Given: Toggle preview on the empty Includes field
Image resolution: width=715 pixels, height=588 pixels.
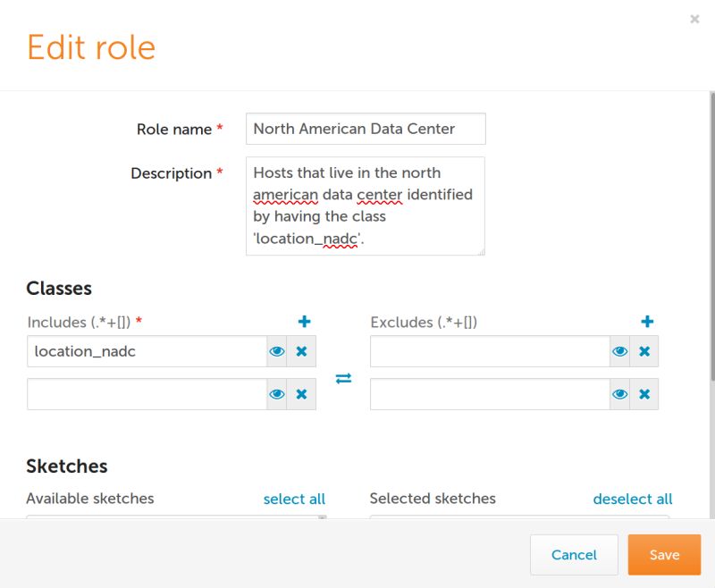Looking at the screenshot, I should pyautogui.click(x=277, y=393).
